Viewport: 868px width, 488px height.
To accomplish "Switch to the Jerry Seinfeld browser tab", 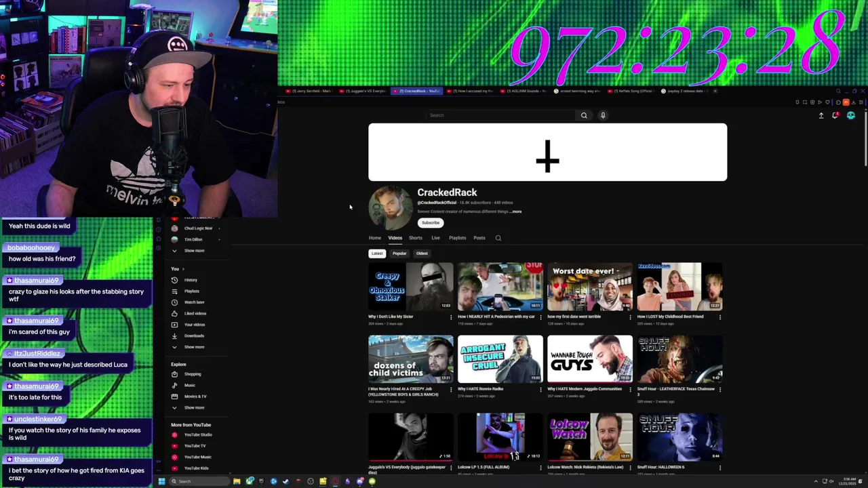I will coord(309,91).
